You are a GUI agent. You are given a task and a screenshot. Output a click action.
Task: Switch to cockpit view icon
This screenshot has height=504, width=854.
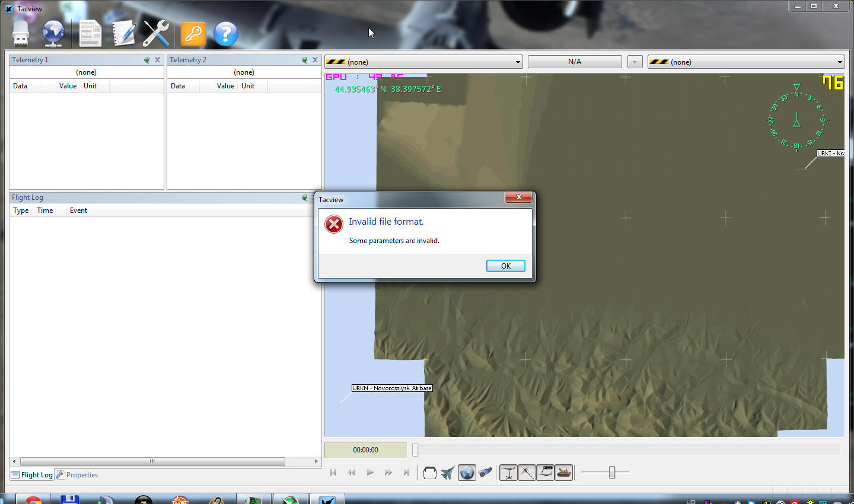[430, 473]
